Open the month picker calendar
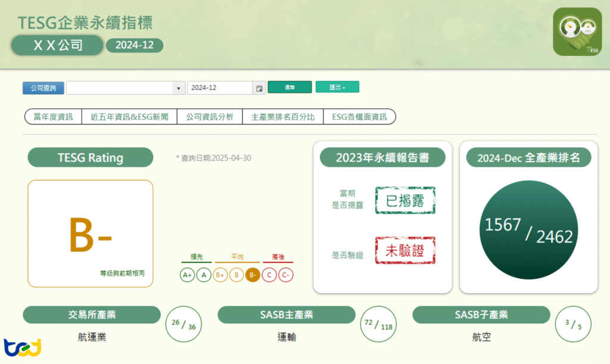This screenshot has height=364, width=610. 259,87
